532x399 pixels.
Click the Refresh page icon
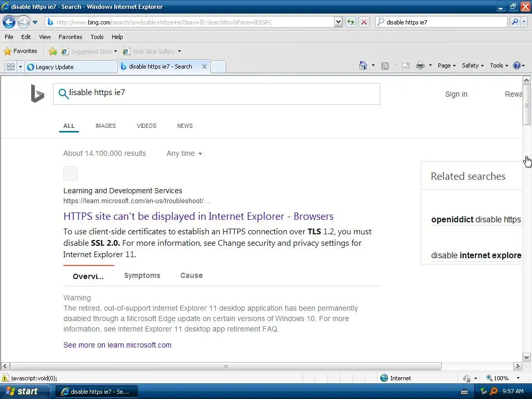[x=351, y=22]
